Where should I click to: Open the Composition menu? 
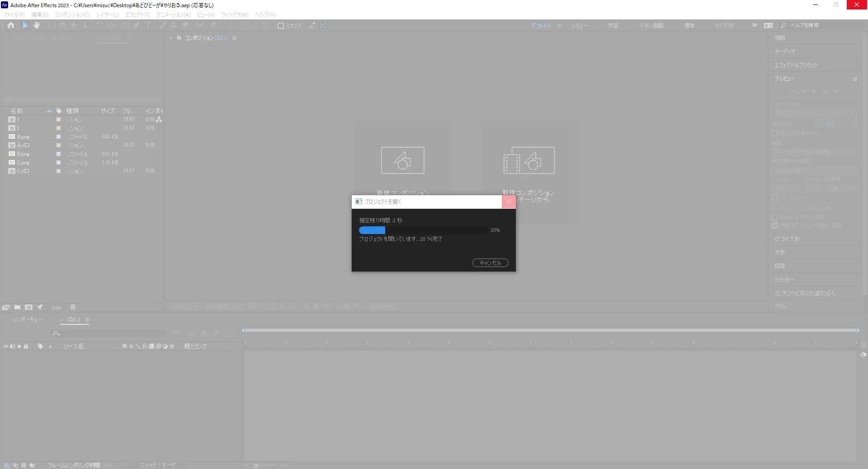(x=72, y=15)
